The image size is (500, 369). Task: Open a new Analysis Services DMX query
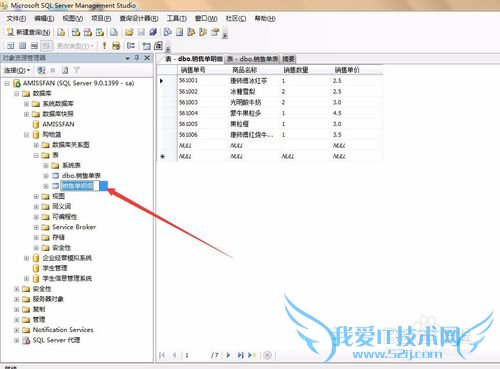(88, 32)
